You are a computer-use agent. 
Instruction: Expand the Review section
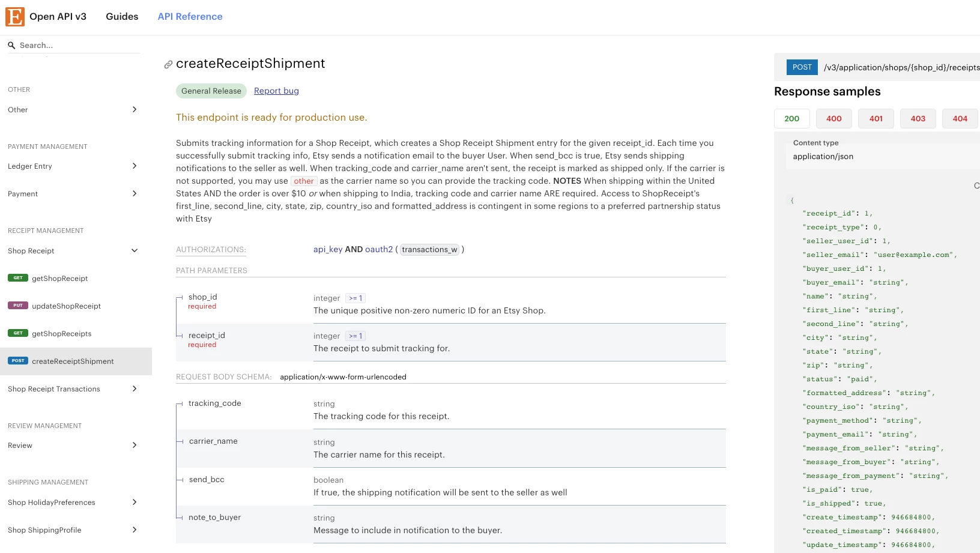[x=135, y=445]
